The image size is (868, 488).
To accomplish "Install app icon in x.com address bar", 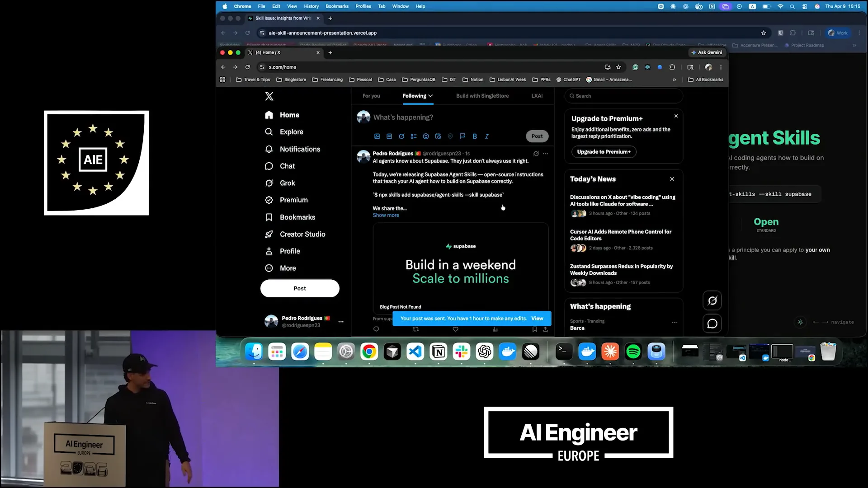I will click(x=608, y=67).
